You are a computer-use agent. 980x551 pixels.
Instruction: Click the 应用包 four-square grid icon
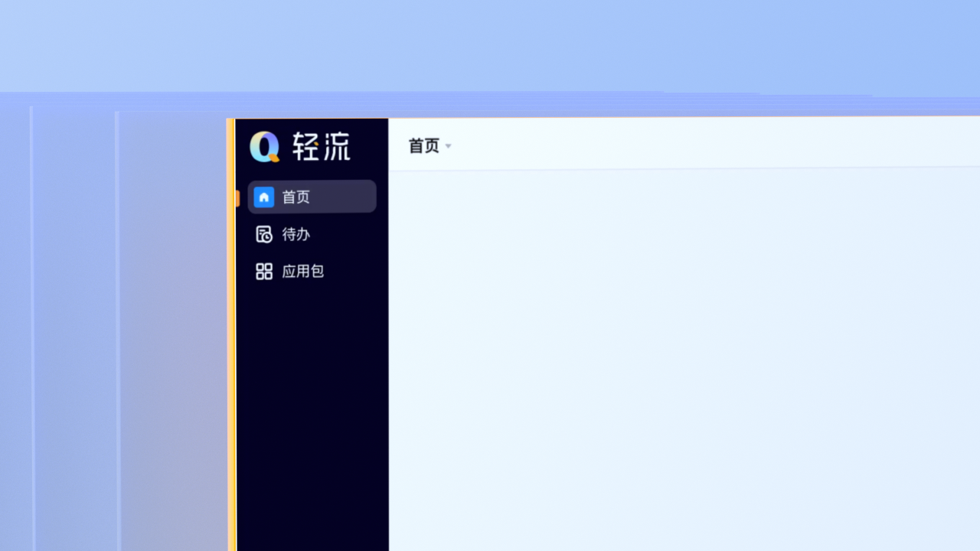click(264, 271)
